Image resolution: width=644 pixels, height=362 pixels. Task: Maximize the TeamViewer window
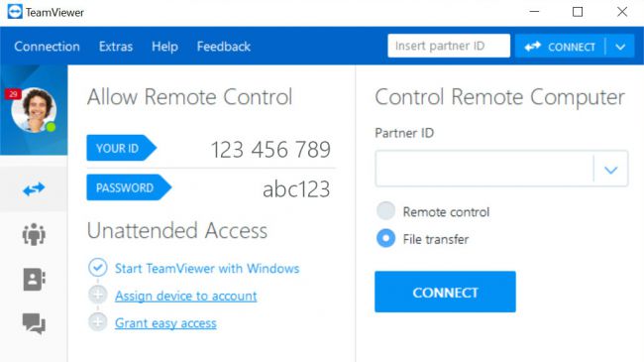pyautogui.click(x=578, y=12)
